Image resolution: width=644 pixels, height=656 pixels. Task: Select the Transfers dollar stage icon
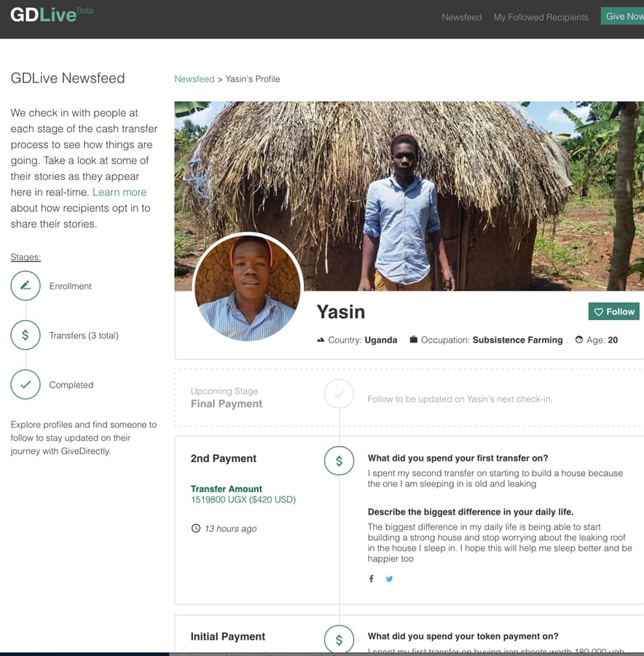click(x=25, y=335)
